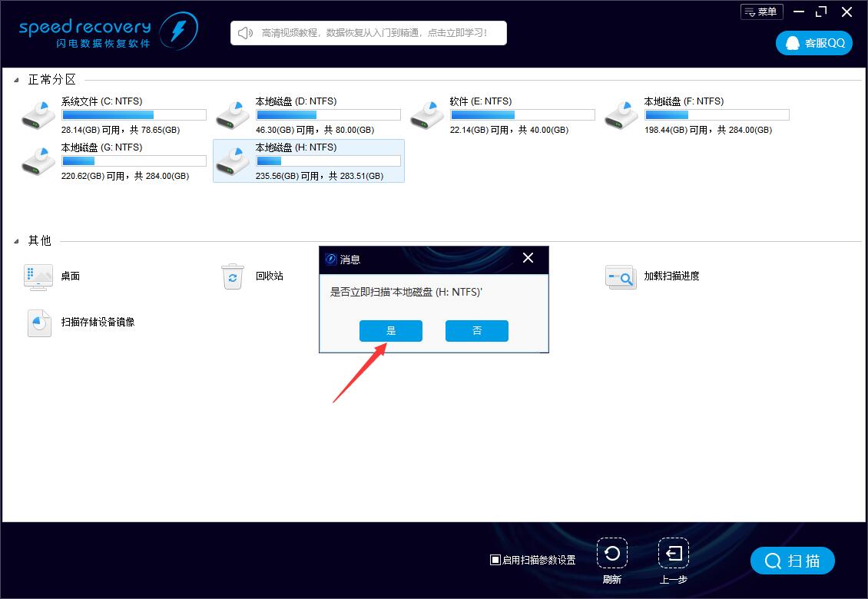Click the Desktop (桌面) icon

pyautogui.click(x=38, y=276)
